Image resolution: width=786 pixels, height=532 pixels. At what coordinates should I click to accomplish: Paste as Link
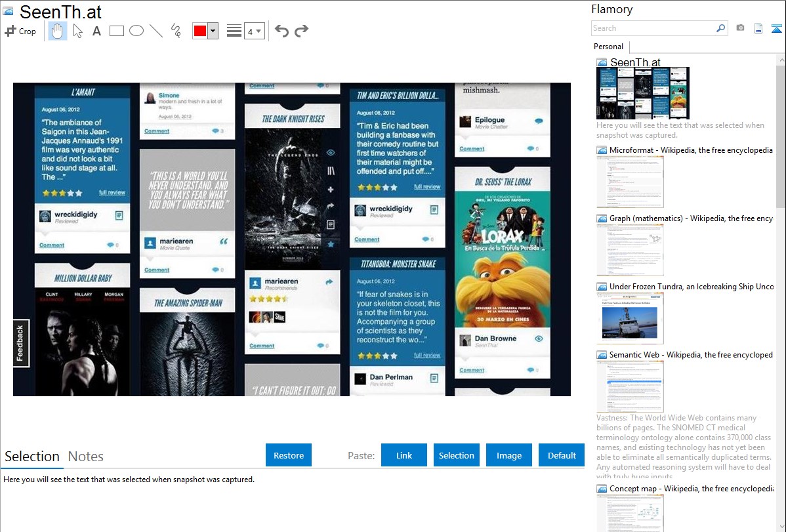pyautogui.click(x=404, y=455)
